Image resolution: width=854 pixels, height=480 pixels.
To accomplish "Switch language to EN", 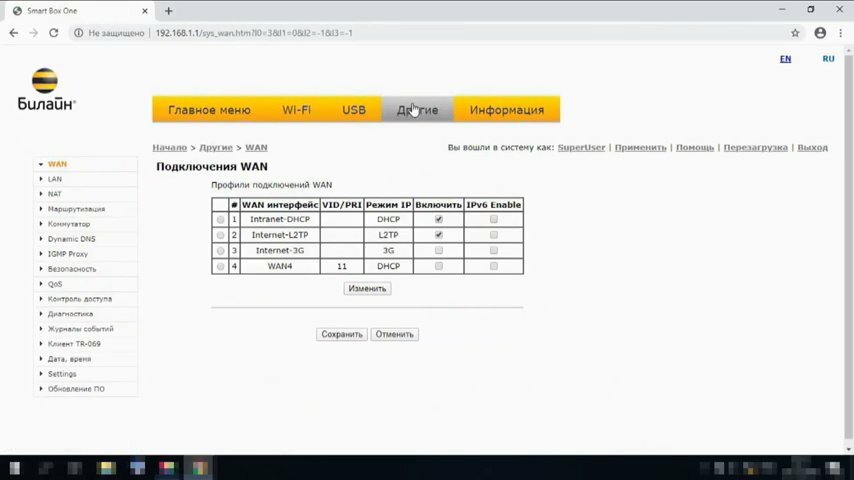I will pos(785,59).
